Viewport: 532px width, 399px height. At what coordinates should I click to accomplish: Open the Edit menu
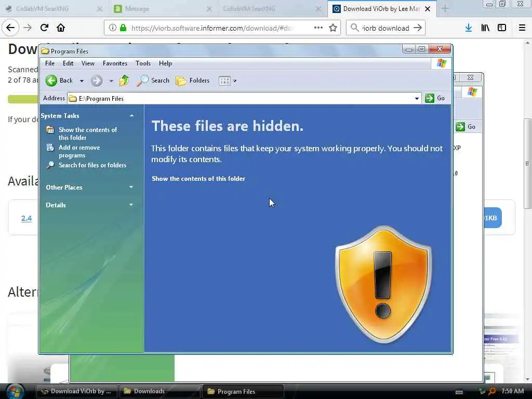tap(68, 63)
